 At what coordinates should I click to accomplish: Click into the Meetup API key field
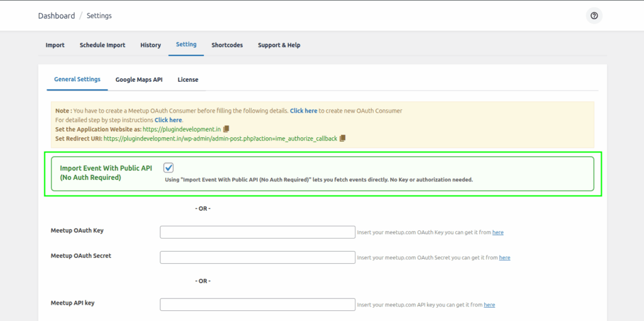(257, 305)
